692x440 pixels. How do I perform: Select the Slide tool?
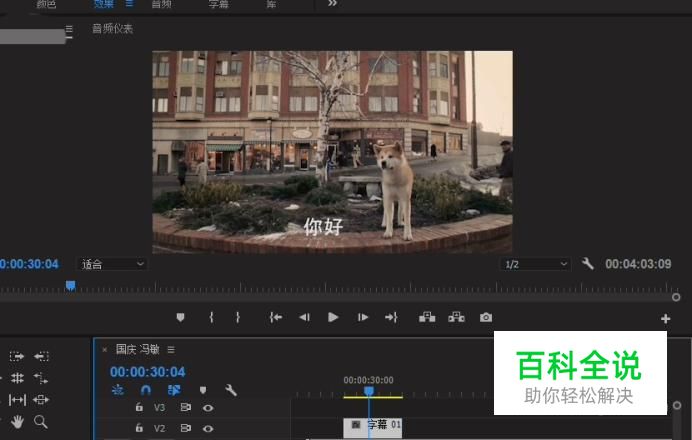(x=41, y=400)
